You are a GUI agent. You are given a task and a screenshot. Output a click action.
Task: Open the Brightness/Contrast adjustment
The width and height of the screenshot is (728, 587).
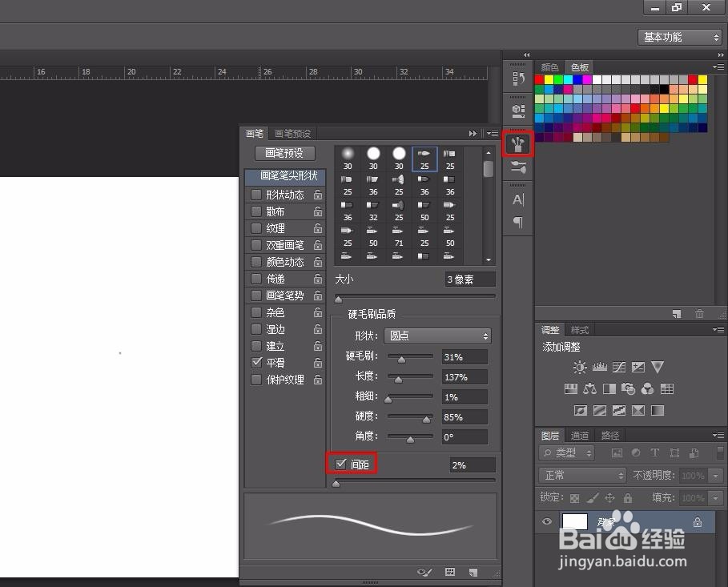point(580,367)
